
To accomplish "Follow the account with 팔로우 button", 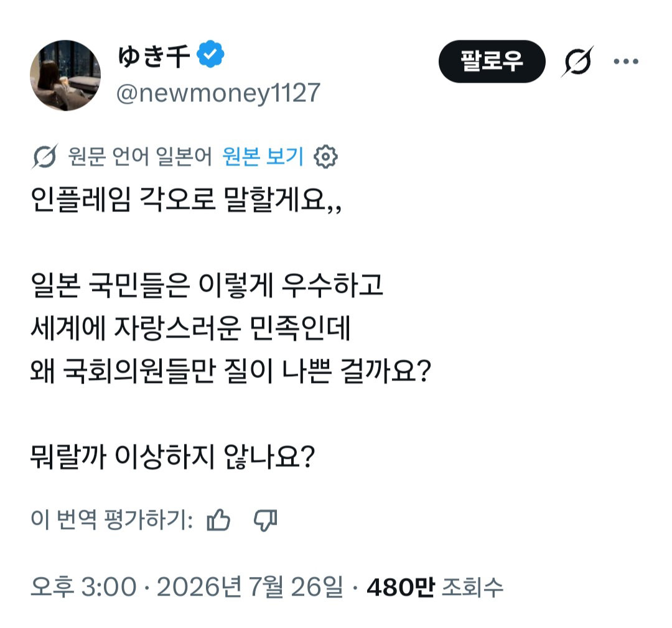I will point(492,62).
